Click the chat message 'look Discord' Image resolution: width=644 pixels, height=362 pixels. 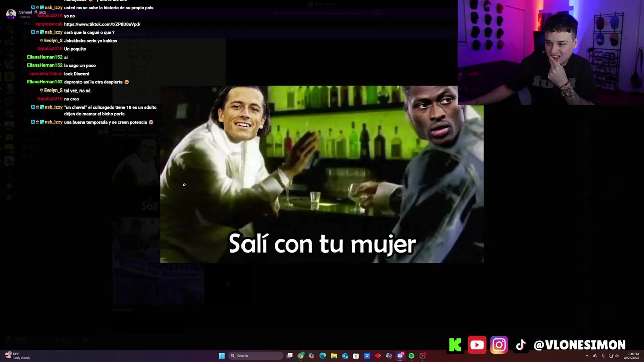click(76, 74)
